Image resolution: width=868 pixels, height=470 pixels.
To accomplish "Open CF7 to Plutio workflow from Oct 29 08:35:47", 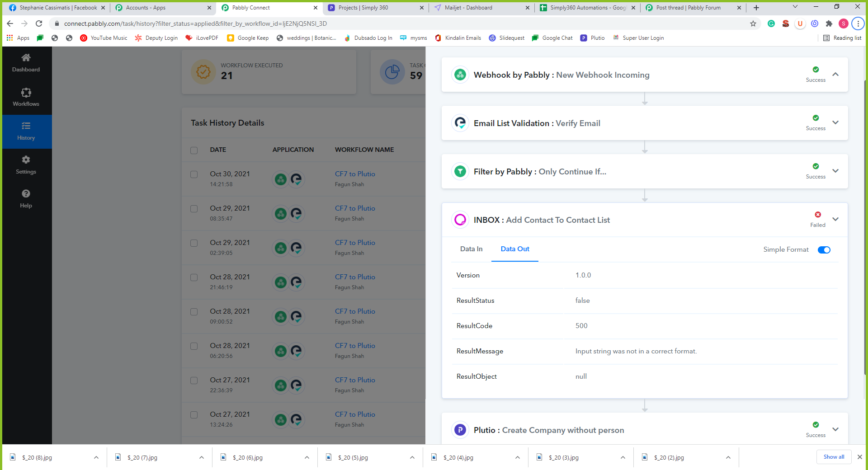I will (x=355, y=208).
